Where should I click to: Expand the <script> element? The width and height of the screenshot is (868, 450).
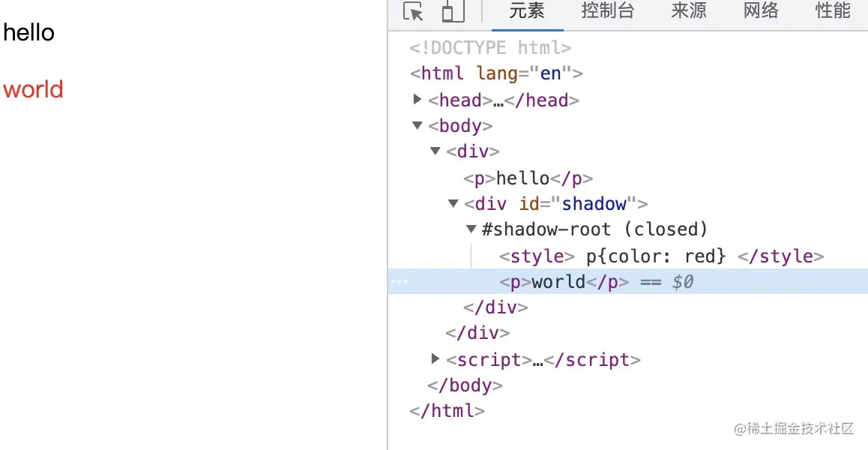[x=435, y=358]
